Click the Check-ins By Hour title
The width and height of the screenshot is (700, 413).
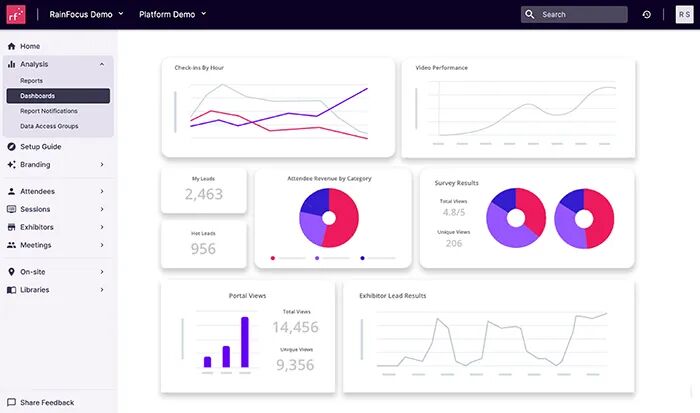click(x=199, y=68)
